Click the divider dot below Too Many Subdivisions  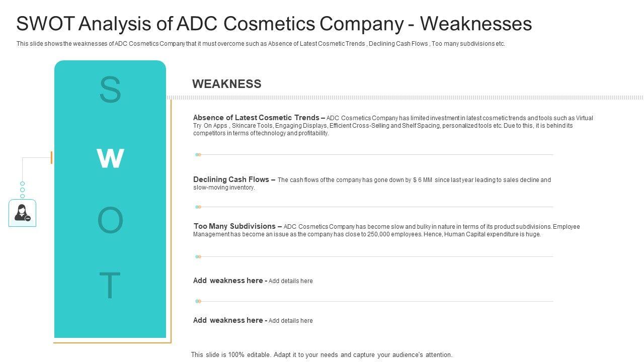[x=198, y=256]
